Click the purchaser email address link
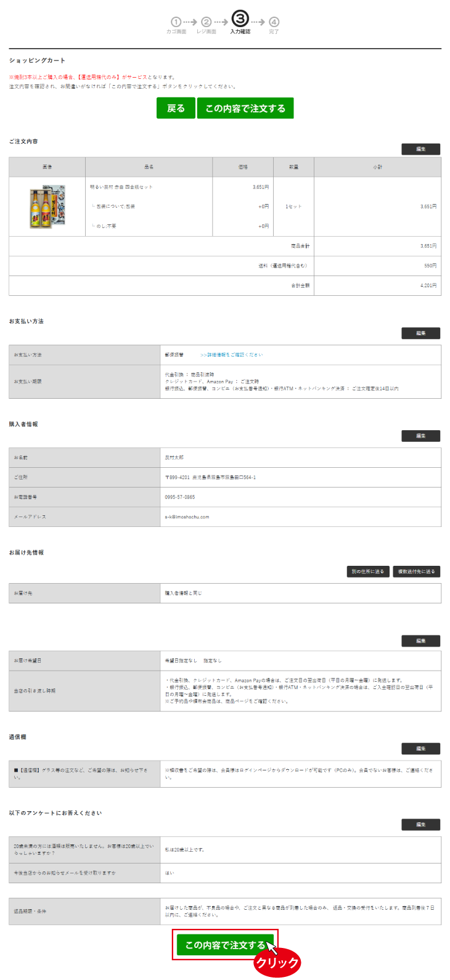The width and height of the screenshot is (450, 980). pos(187,517)
